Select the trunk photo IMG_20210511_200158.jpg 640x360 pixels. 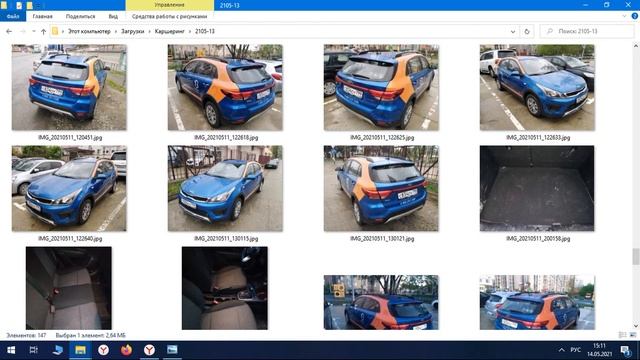[x=537, y=188]
